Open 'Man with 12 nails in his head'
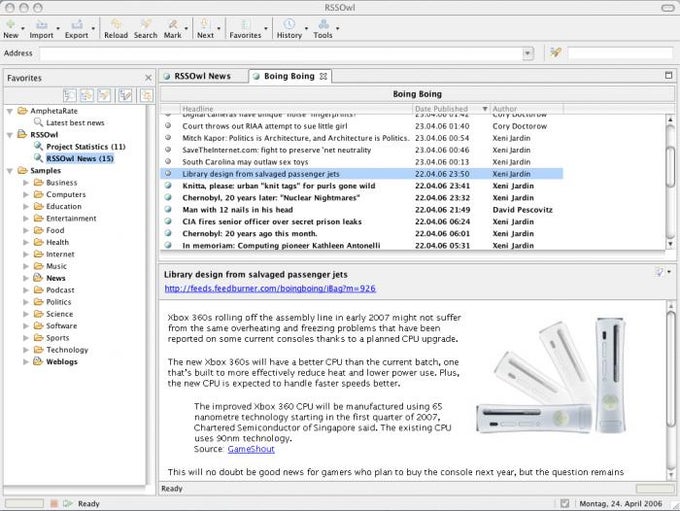The image size is (680, 511). (238, 210)
